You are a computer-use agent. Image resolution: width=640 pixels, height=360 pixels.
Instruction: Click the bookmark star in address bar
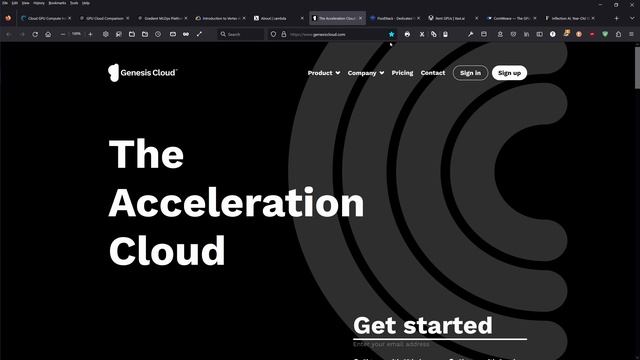[391, 34]
